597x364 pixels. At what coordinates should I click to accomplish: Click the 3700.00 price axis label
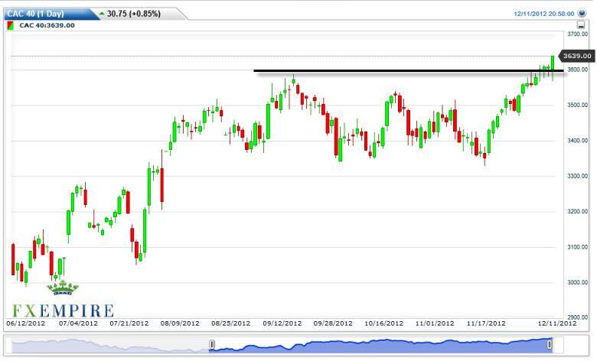point(576,34)
